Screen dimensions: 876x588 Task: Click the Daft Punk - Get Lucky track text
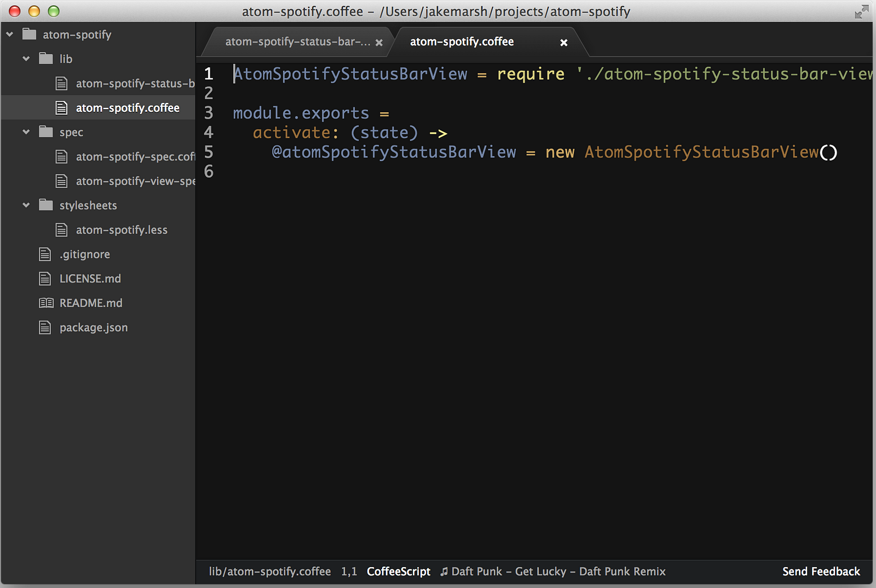click(x=558, y=572)
